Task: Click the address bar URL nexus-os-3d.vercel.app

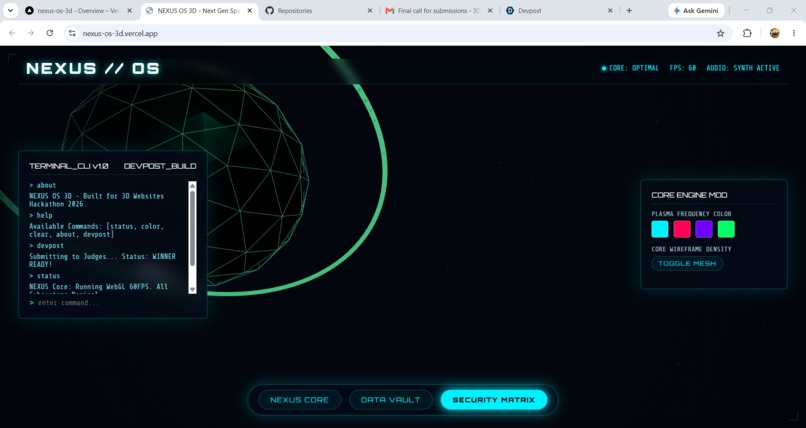Action: [120, 33]
